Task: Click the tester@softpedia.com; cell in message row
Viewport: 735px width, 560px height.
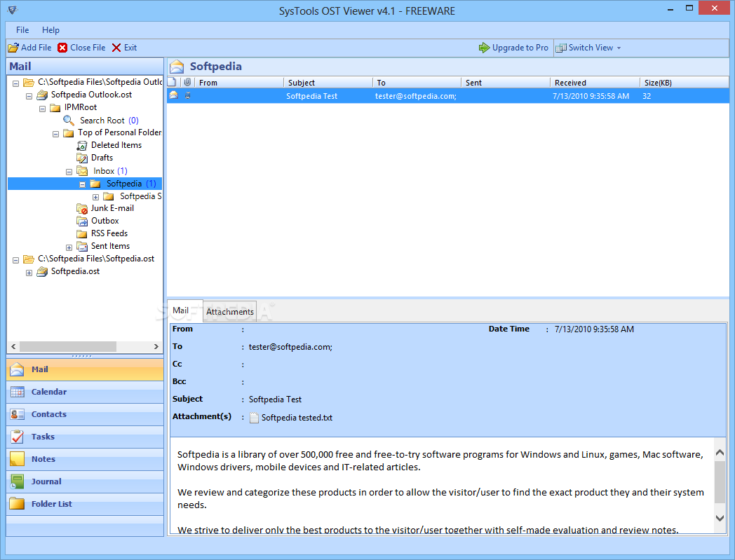Action: click(416, 96)
